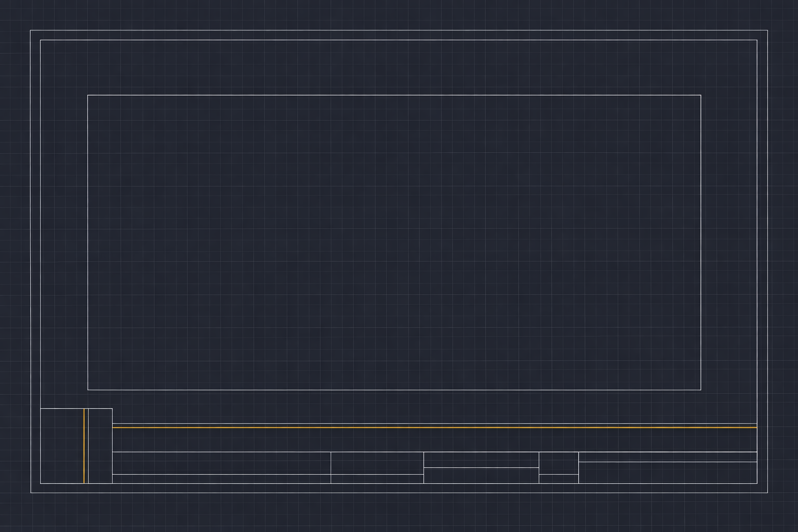Pick the right edge of the central viewport rectangle
This screenshot has width=798, height=532.
701,242
